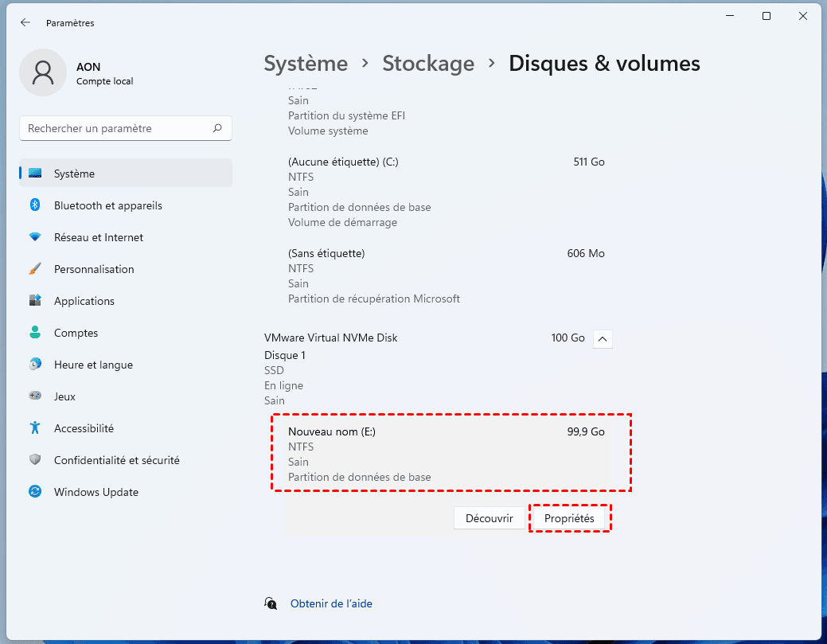Open Accessibilité settings
Image resolution: width=827 pixels, height=644 pixels.
pyautogui.click(x=84, y=428)
